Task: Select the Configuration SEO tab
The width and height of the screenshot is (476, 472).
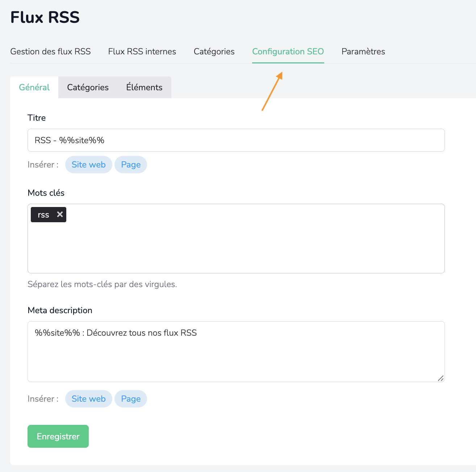Action: coord(288,51)
